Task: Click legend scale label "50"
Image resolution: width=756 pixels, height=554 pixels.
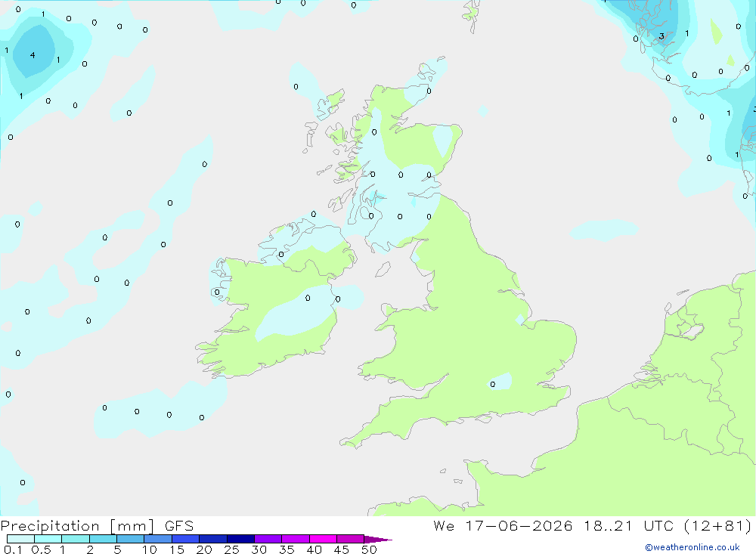Action: pyautogui.click(x=369, y=549)
